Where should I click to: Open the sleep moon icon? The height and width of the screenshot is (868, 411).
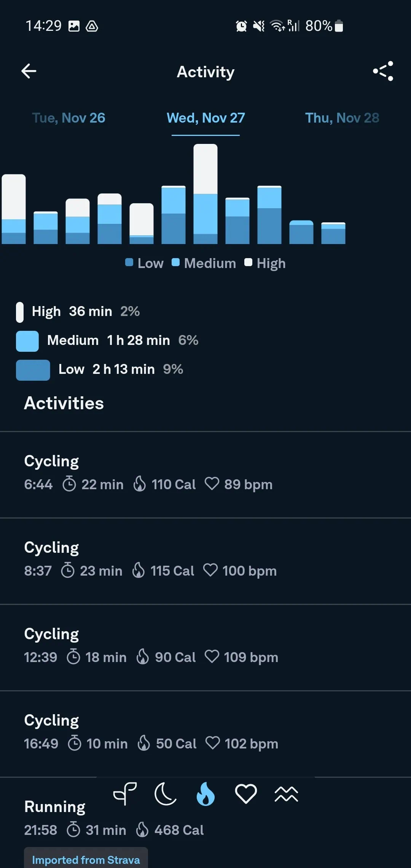click(166, 794)
